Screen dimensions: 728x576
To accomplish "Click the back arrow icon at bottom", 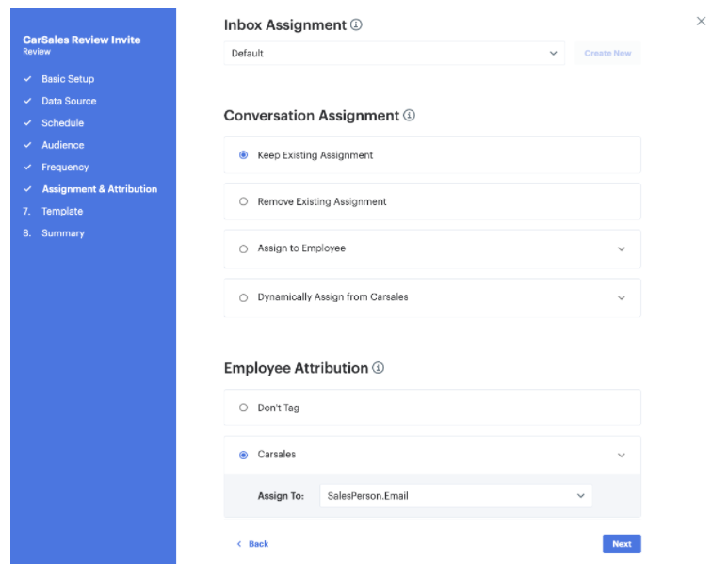I will coord(239,544).
